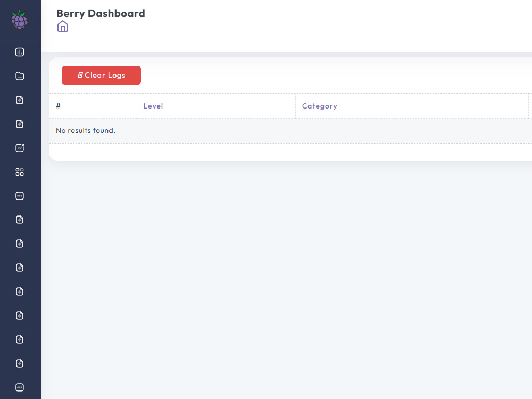This screenshot has width=532, height=399.
Task: Open the four-squares grid sidebar icon
Action: (x=20, y=172)
